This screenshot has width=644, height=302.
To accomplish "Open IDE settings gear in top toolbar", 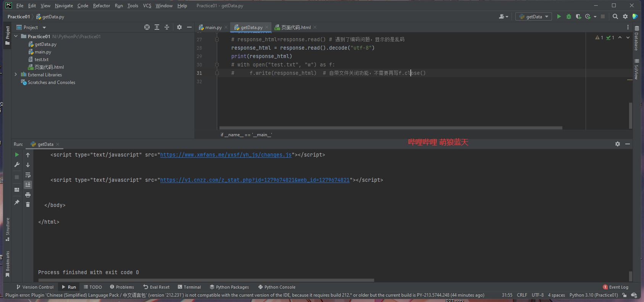I will tap(625, 16).
